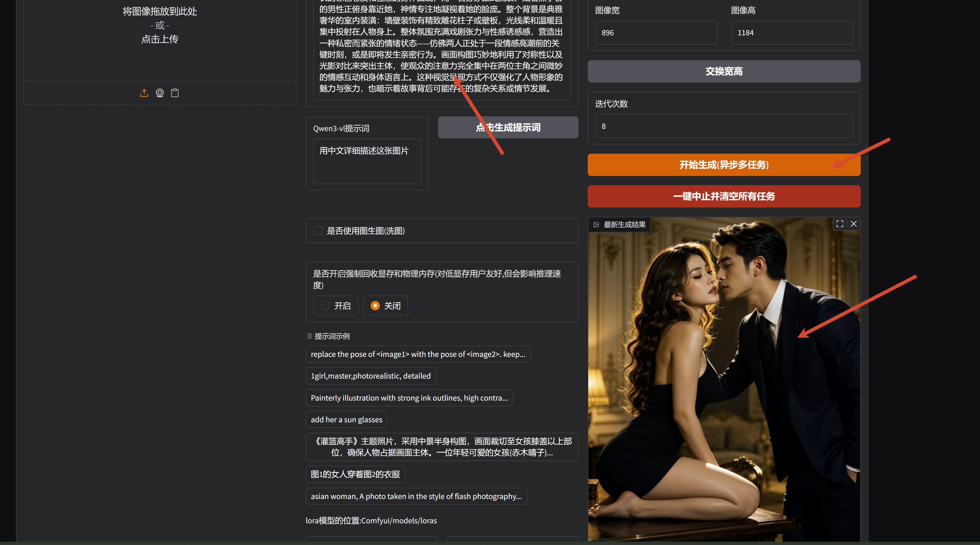This screenshot has width=980, height=545.
Task: Click the image icon beside 最新生成结果
Action: 596,225
